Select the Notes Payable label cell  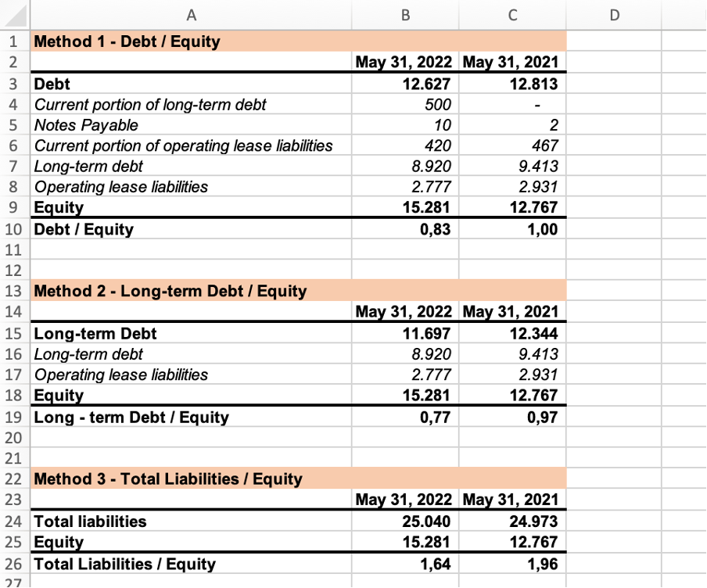(x=86, y=125)
